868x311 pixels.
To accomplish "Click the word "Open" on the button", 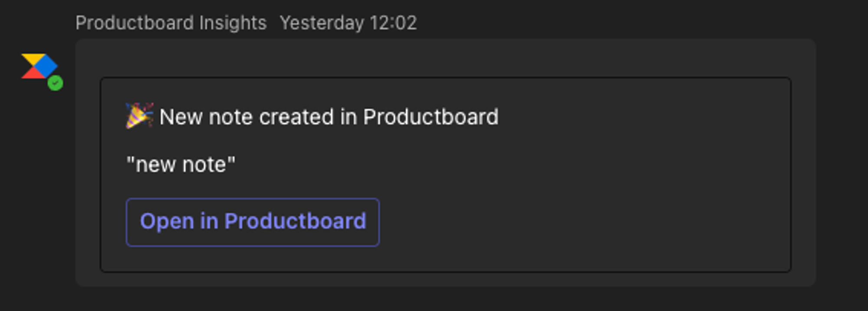I will [x=167, y=222].
